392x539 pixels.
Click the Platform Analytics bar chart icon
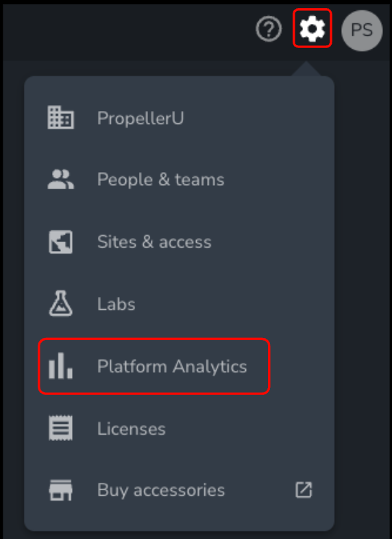pyautogui.click(x=60, y=366)
